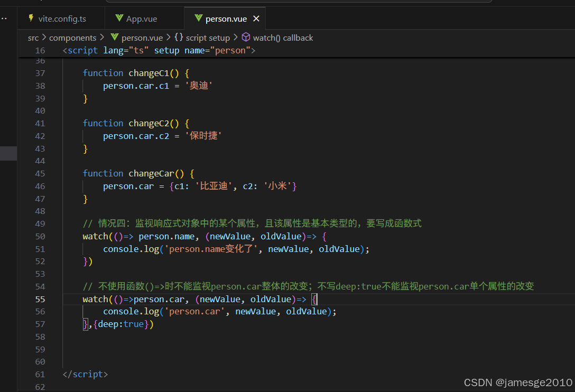Click line number 37 in the gutter
Viewport: 575px width, 392px height.
click(x=40, y=73)
